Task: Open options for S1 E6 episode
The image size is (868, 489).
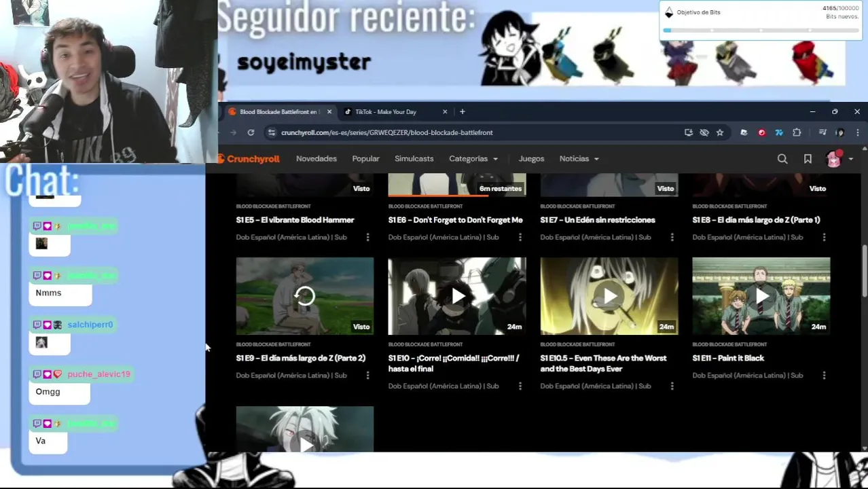Action: (520, 237)
